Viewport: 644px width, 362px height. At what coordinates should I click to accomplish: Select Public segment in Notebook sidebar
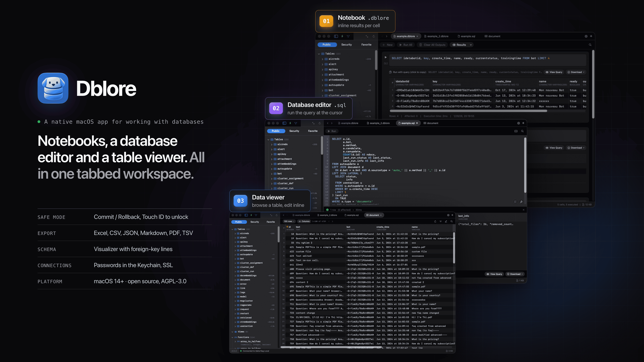327,45
